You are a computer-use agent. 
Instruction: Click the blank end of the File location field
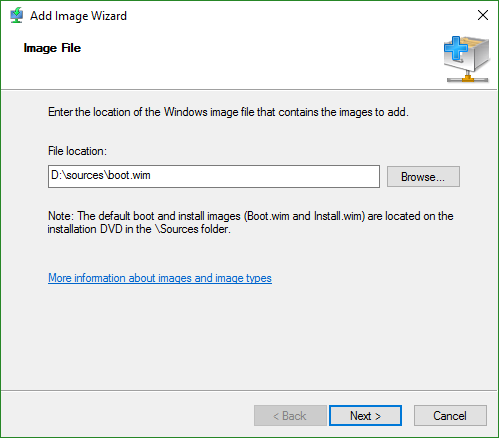point(267,176)
